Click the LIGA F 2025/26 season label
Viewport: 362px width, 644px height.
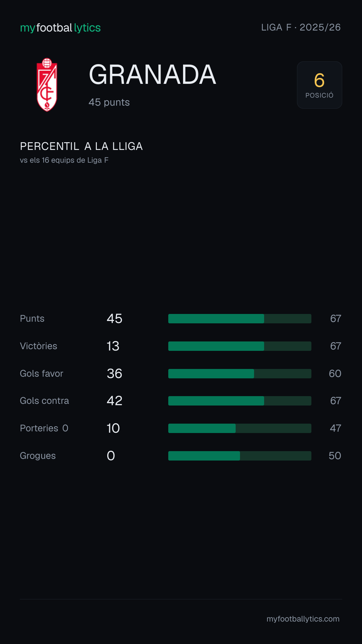click(x=301, y=27)
